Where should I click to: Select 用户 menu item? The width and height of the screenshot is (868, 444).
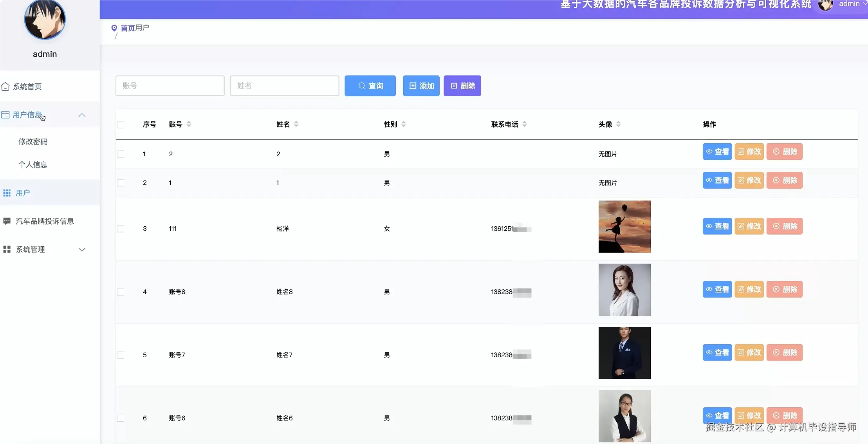point(50,193)
